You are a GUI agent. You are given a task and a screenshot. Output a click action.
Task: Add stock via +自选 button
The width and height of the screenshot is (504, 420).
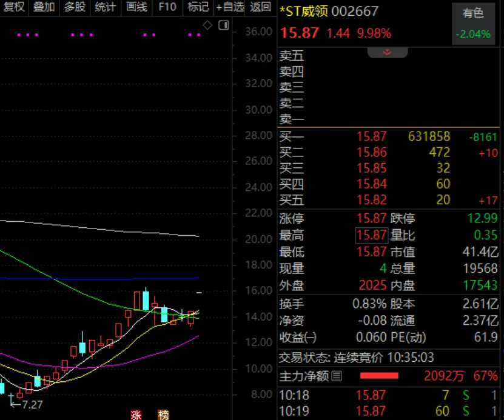pyautogui.click(x=229, y=7)
